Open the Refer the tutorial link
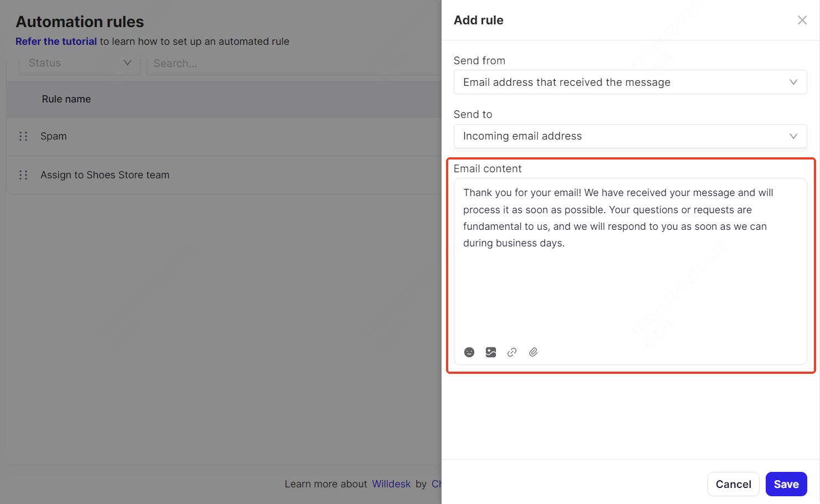This screenshot has height=504, width=820. 56,42
